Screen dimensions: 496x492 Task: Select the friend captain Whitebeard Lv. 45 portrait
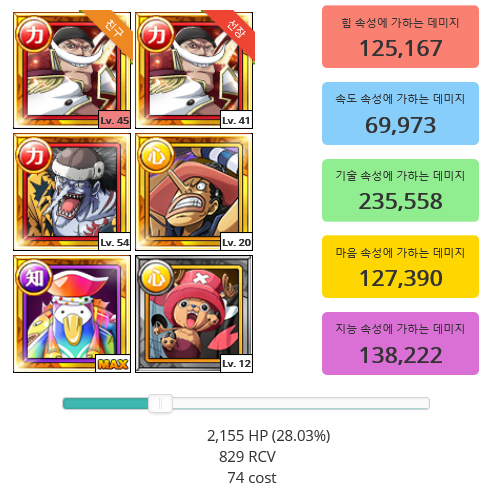[x=72, y=70]
